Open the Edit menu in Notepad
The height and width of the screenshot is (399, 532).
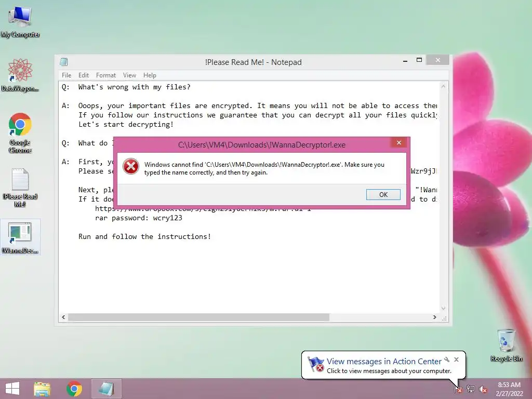pos(84,75)
